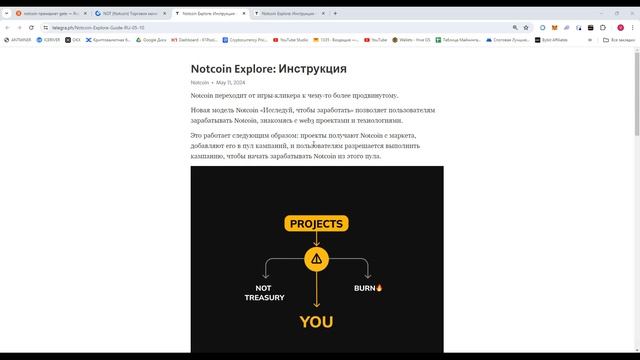The width and height of the screenshot is (640, 360).
Task: Open the black card extension icon
Action: [x=591, y=28]
